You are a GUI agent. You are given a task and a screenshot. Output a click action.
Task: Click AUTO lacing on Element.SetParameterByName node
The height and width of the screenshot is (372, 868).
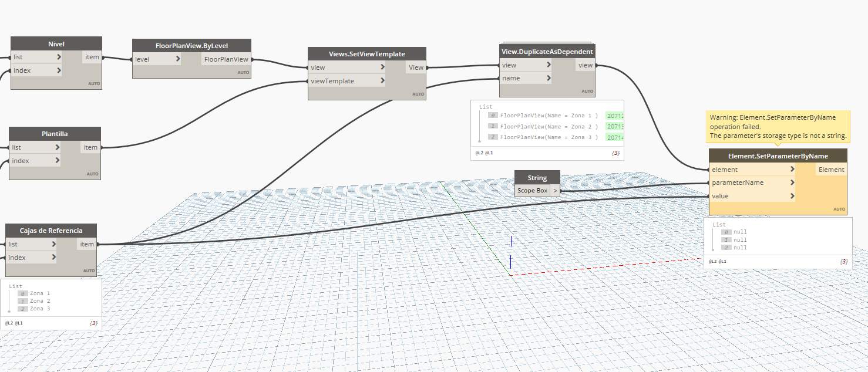tap(837, 208)
